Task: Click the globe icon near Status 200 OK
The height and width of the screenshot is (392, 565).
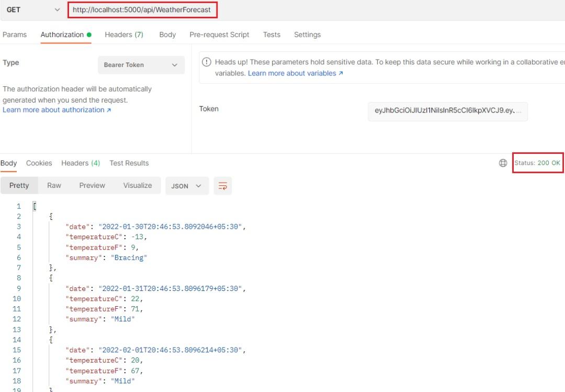Action: 503,163
